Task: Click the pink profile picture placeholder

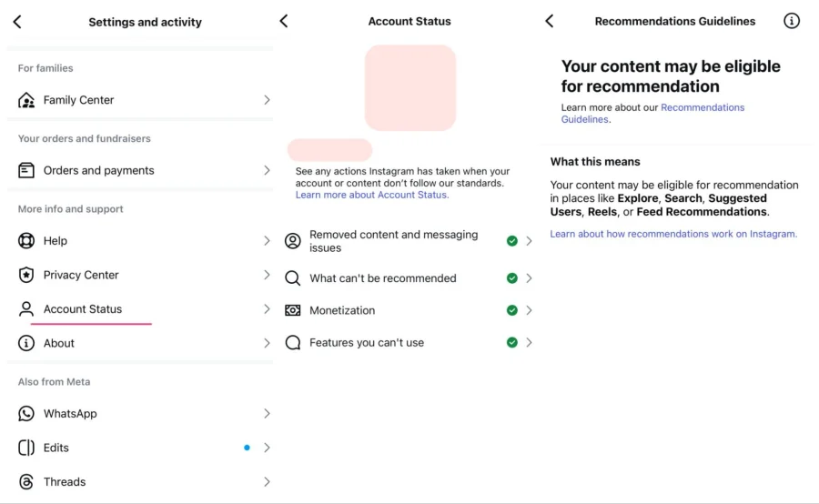Action: point(410,87)
